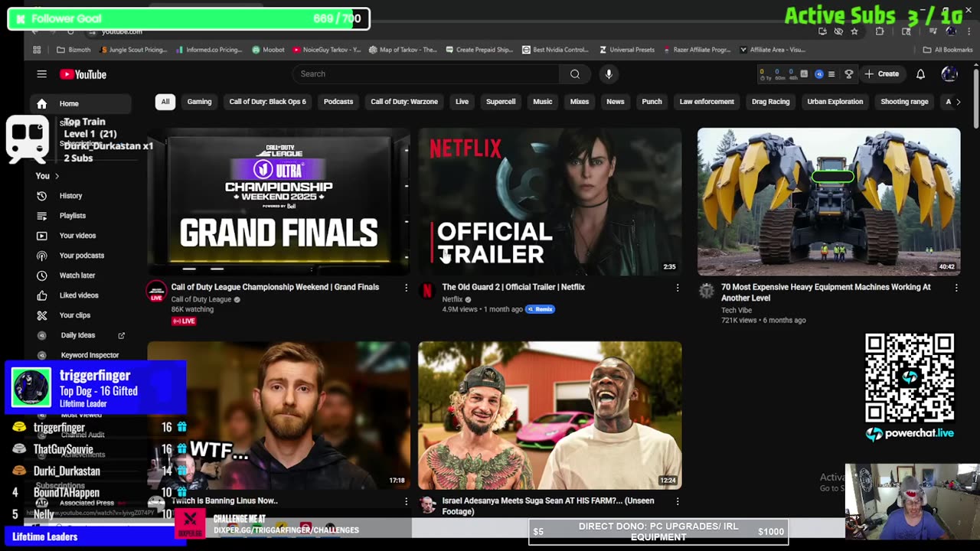Select Call of Duty: Black Ops 6 chip
This screenshot has width=980, height=551.
pos(267,102)
